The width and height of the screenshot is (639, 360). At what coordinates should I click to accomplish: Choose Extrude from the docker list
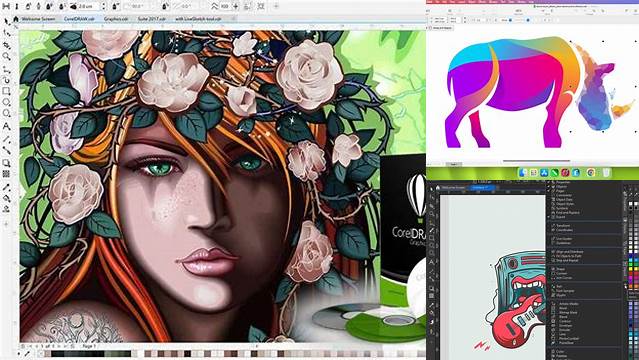[564, 330]
